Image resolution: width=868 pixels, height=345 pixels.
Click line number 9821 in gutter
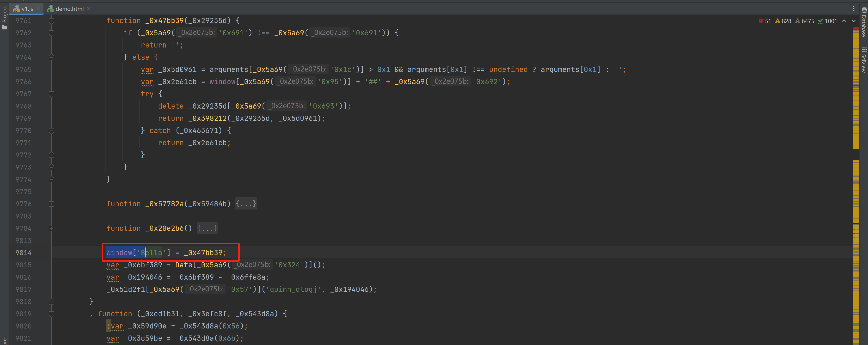click(x=23, y=338)
